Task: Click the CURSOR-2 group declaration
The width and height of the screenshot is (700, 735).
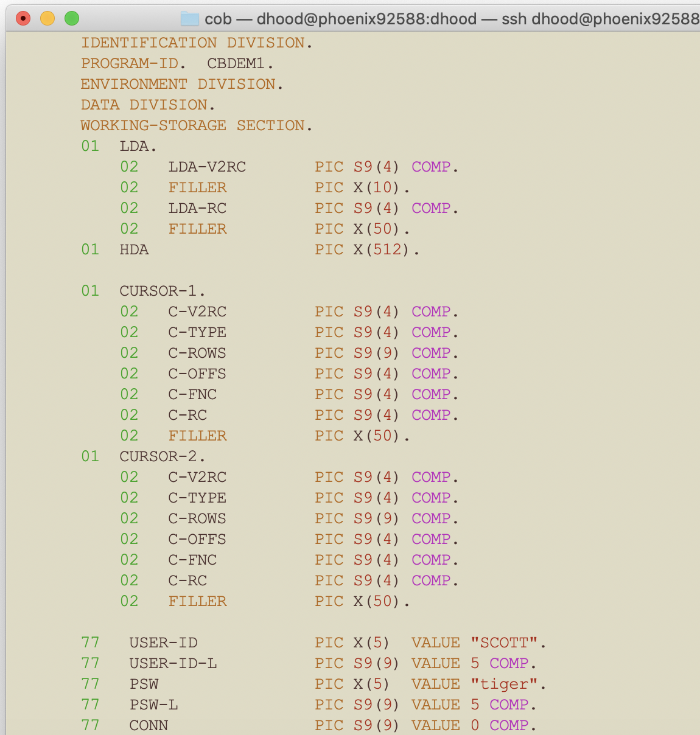Action: pyautogui.click(x=158, y=456)
